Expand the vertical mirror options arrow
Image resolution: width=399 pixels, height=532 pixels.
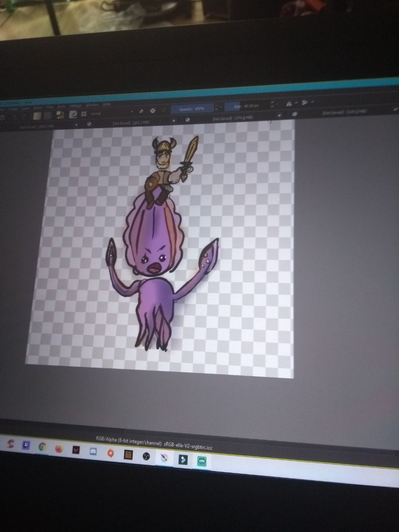pyautogui.click(x=312, y=102)
